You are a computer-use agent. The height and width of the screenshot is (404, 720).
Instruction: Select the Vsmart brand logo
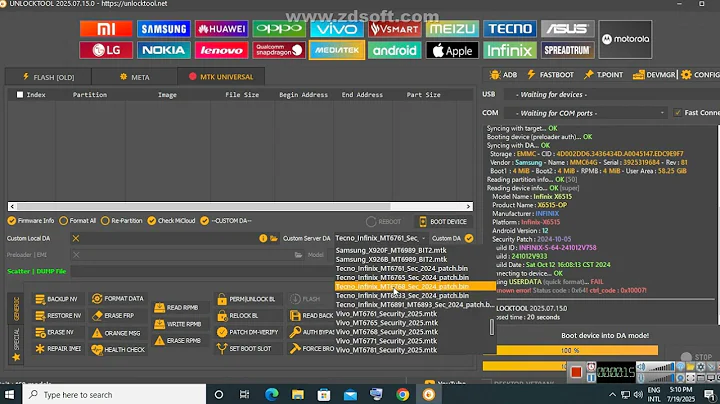[394, 29]
